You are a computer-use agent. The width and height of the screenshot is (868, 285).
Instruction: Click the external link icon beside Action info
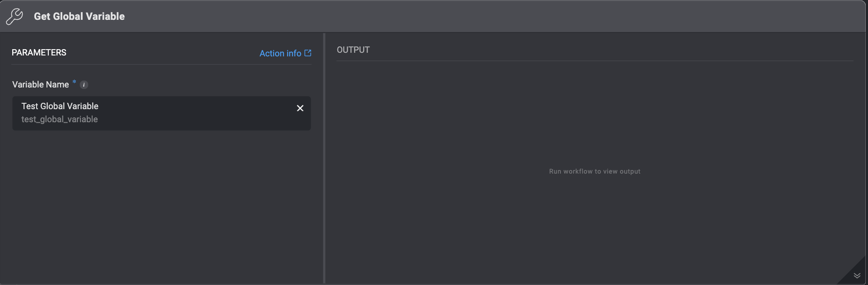tap(308, 53)
